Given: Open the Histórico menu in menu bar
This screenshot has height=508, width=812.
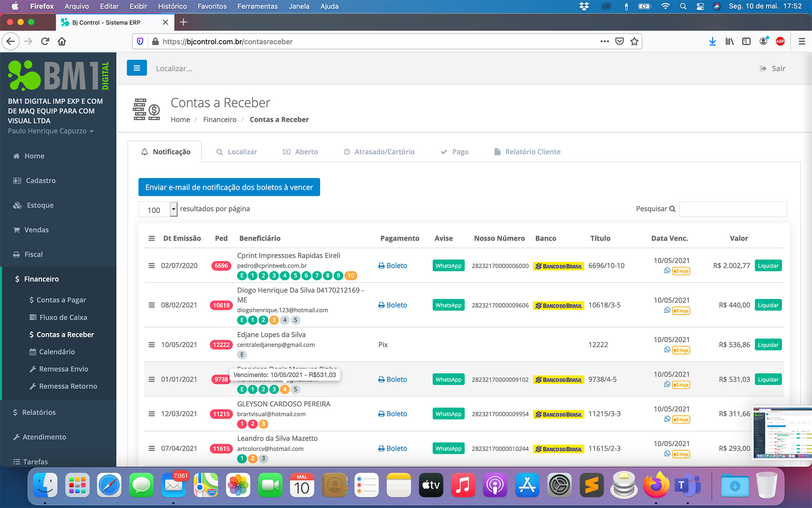Looking at the screenshot, I should click(172, 6).
